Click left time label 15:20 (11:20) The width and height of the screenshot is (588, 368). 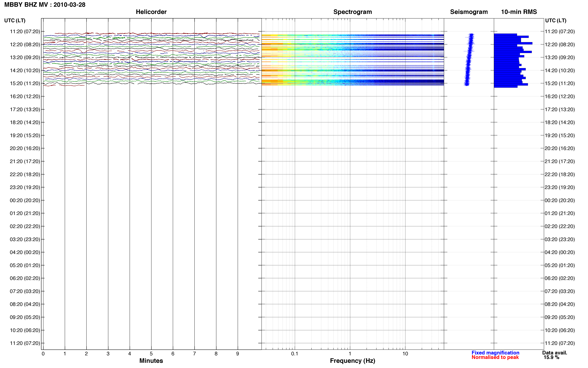pyautogui.click(x=25, y=83)
